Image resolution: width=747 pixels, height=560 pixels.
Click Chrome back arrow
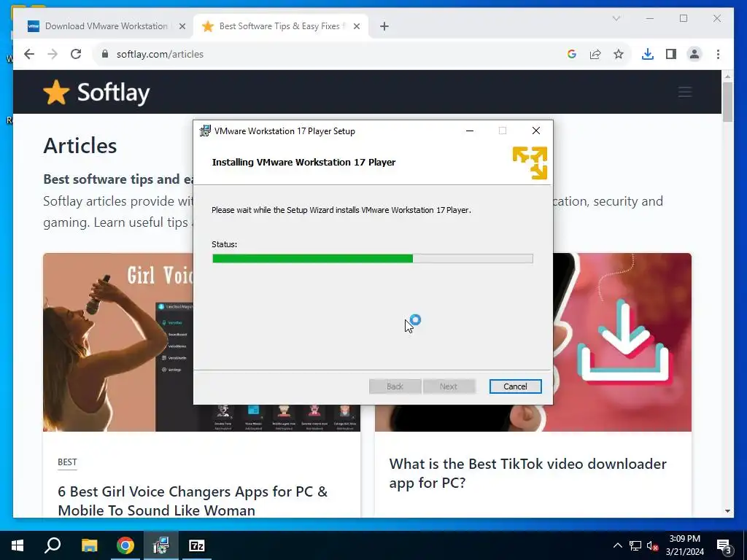pyautogui.click(x=29, y=54)
